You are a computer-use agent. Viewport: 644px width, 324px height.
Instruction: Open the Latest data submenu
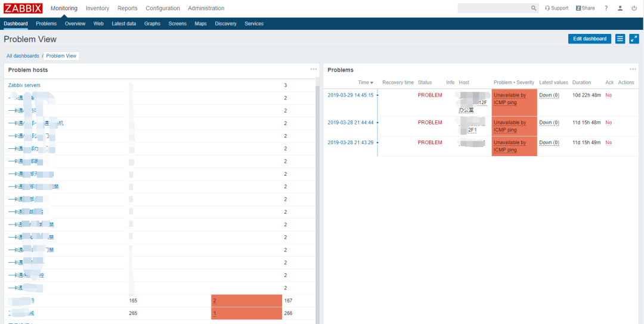click(x=123, y=24)
